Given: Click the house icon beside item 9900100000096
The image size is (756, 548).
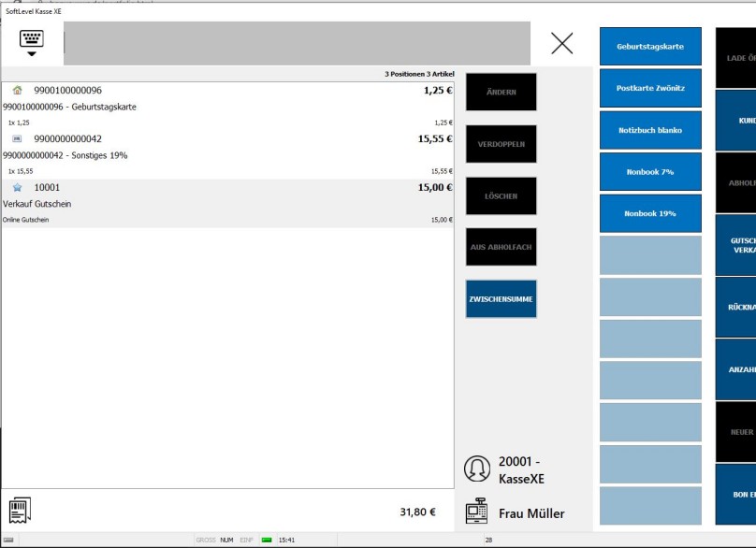Looking at the screenshot, I should click(18, 91).
